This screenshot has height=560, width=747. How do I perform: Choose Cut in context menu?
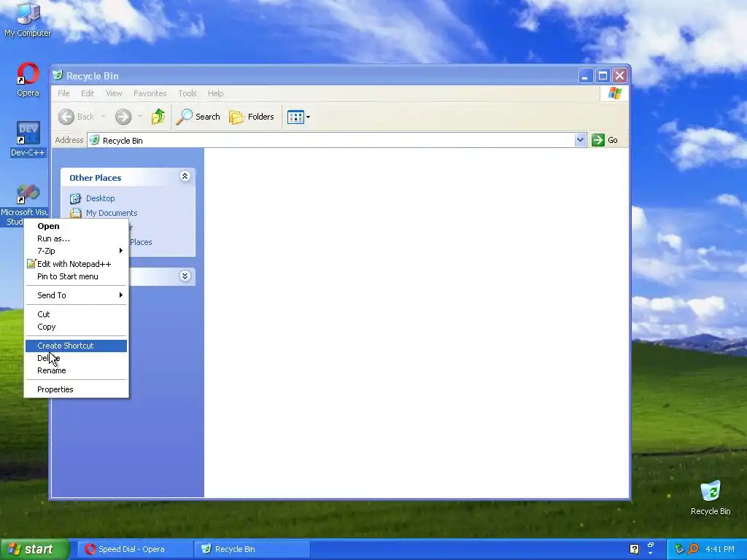tap(76, 314)
